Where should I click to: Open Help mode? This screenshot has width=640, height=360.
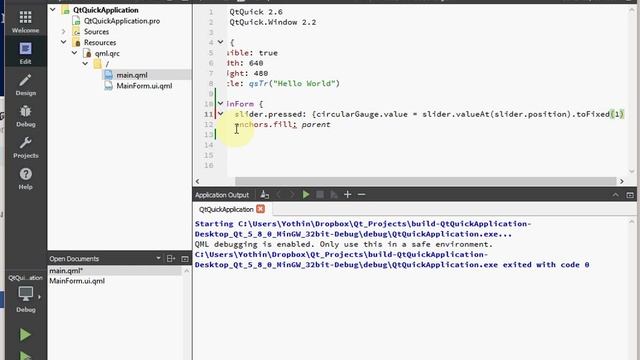coord(25,179)
